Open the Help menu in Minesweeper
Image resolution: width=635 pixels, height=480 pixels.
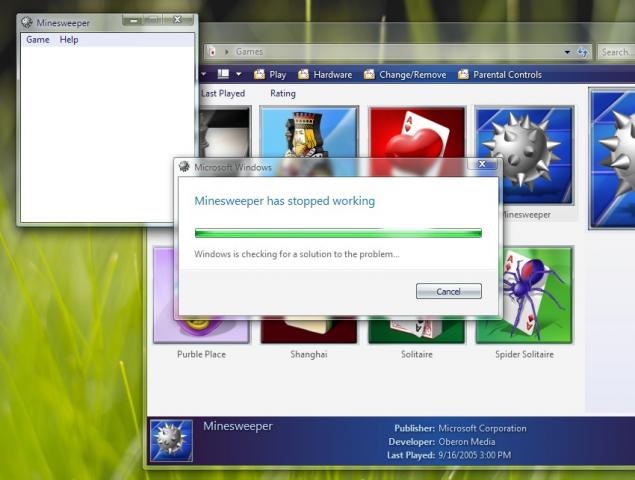[x=69, y=40]
